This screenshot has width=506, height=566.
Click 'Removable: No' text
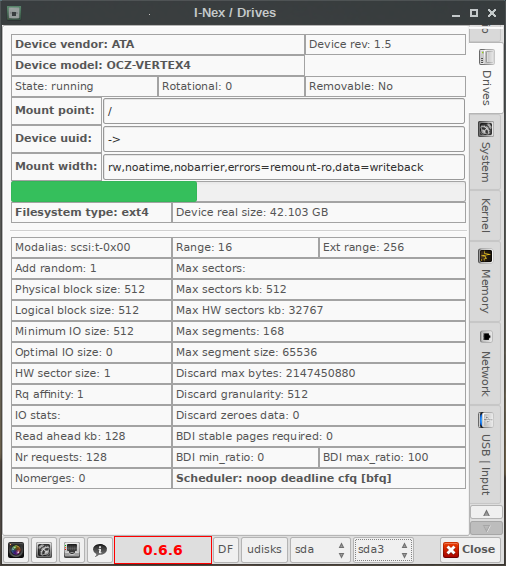point(351,87)
